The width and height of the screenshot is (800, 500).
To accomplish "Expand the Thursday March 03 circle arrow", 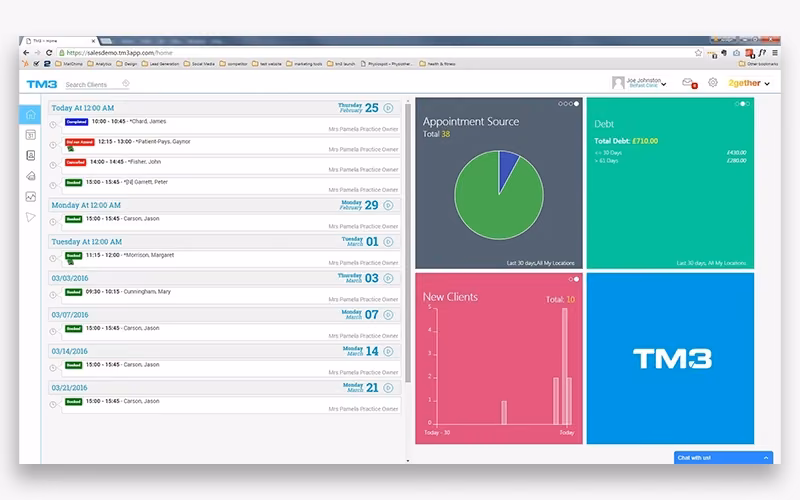I will (388, 278).
